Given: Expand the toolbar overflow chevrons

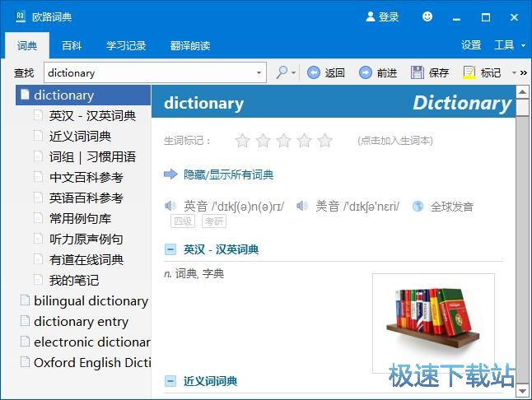Looking at the screenshot, I should pos(524,72).
